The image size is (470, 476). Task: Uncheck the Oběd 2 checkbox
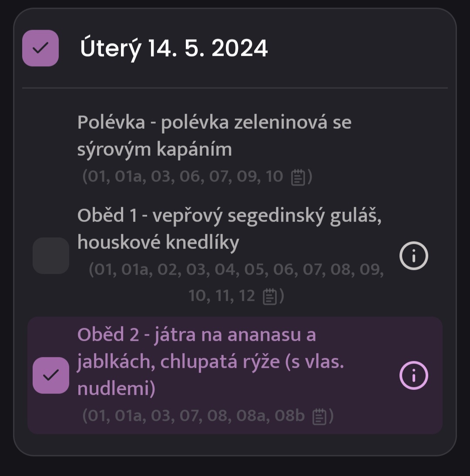pos(51,375)
